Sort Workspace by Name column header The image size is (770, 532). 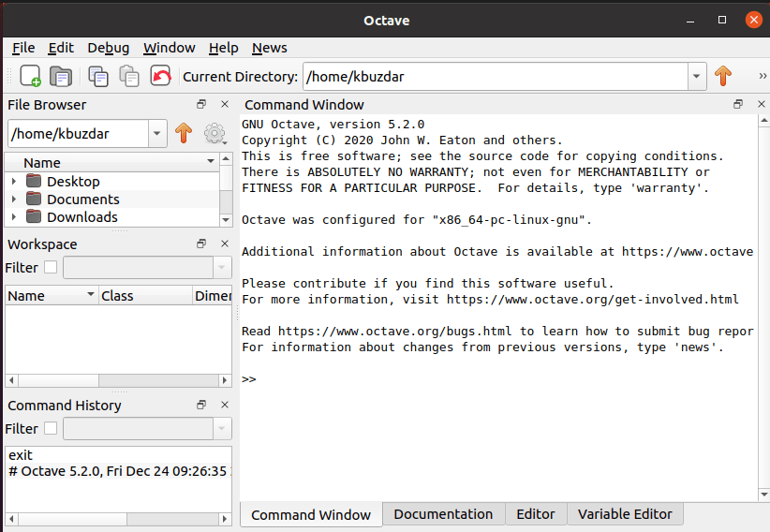(x=52, y=296)
